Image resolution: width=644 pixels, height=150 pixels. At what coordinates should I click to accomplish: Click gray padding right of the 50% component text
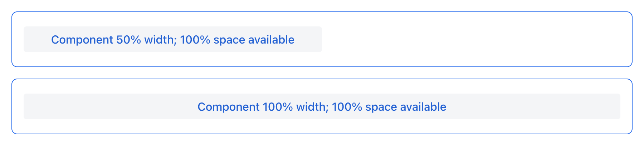click(308, 39)
